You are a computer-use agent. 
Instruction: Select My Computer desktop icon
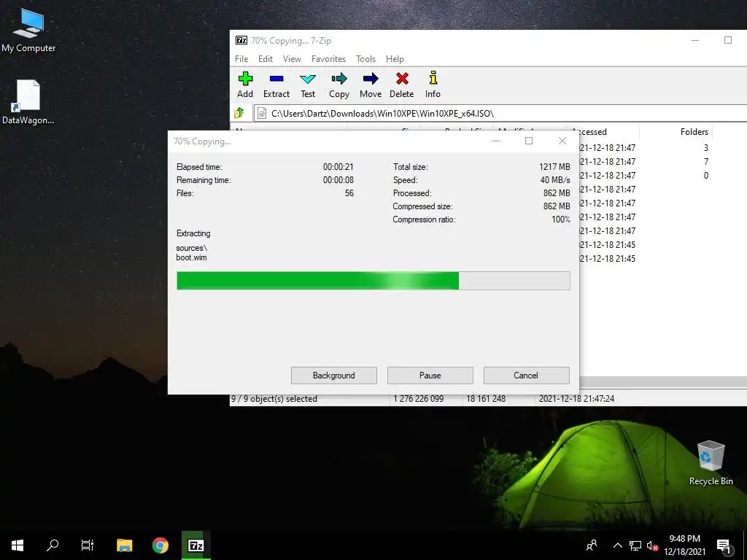(x=28, y=31)
